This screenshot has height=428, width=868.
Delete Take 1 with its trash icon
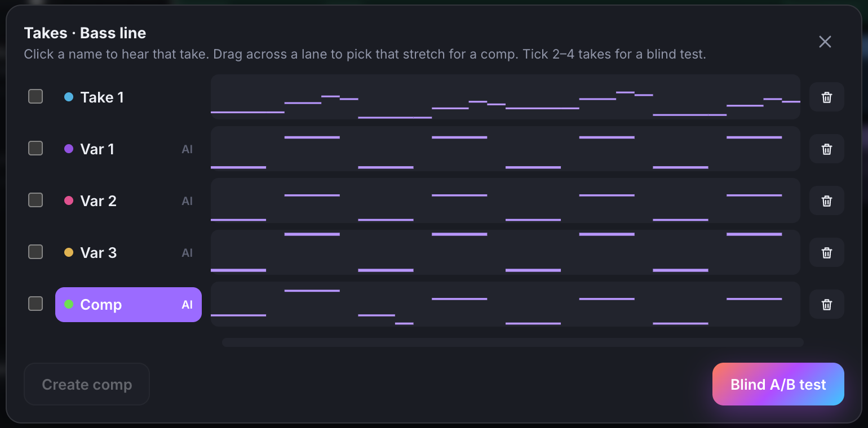point(826,97)
